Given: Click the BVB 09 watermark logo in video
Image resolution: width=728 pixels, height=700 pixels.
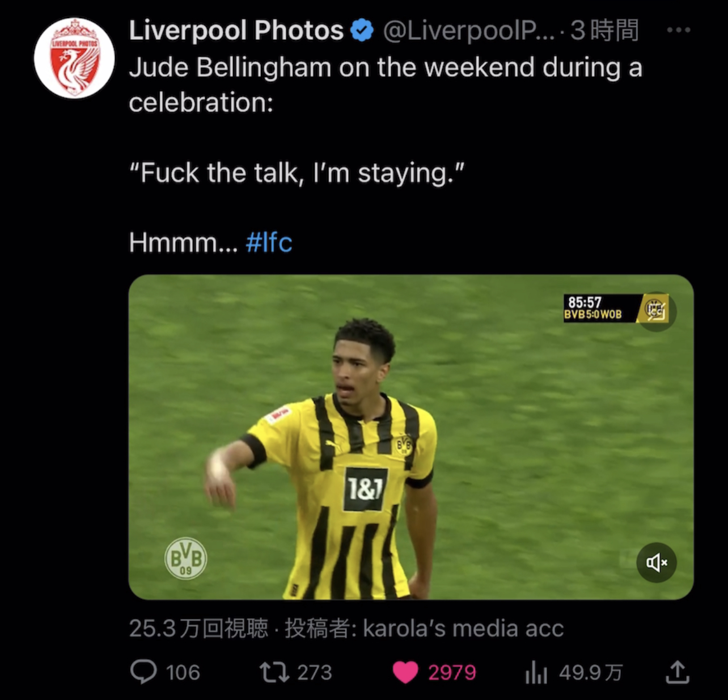Looking at the screenshot, I should pos(186,558).
